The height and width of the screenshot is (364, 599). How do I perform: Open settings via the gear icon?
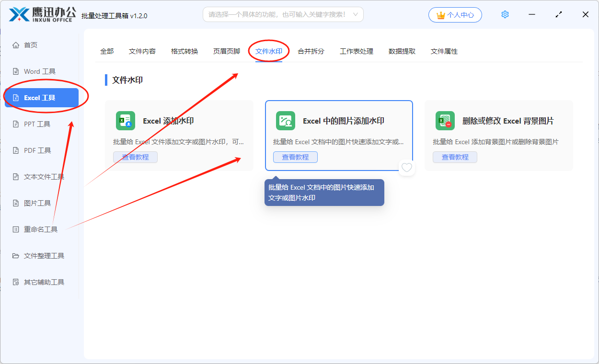coord(505,14)
